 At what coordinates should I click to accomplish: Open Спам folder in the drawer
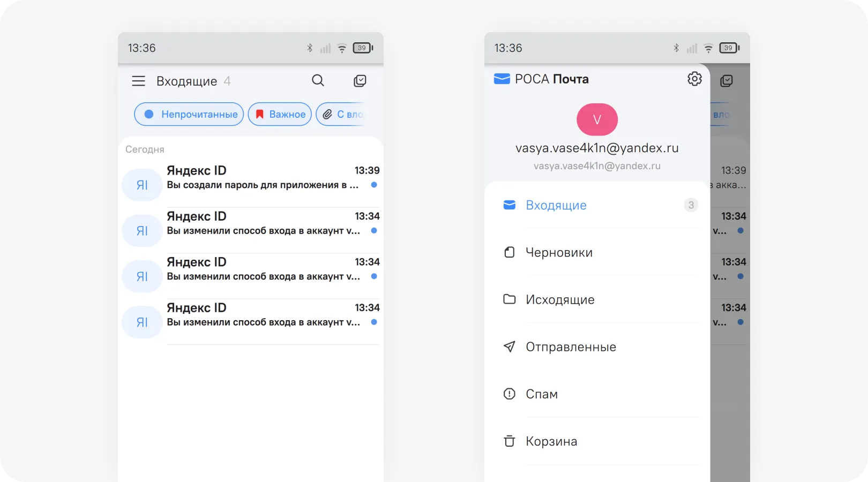[597, 394]
